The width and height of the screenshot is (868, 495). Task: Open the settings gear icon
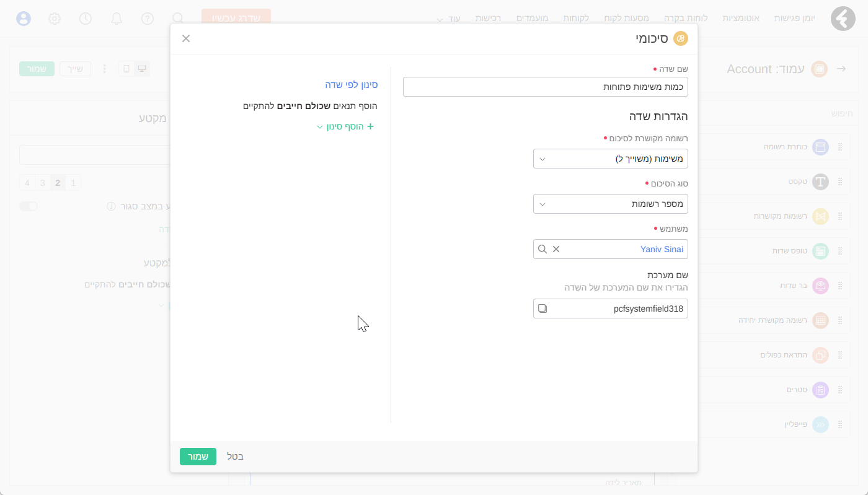(x=55, y=19)
